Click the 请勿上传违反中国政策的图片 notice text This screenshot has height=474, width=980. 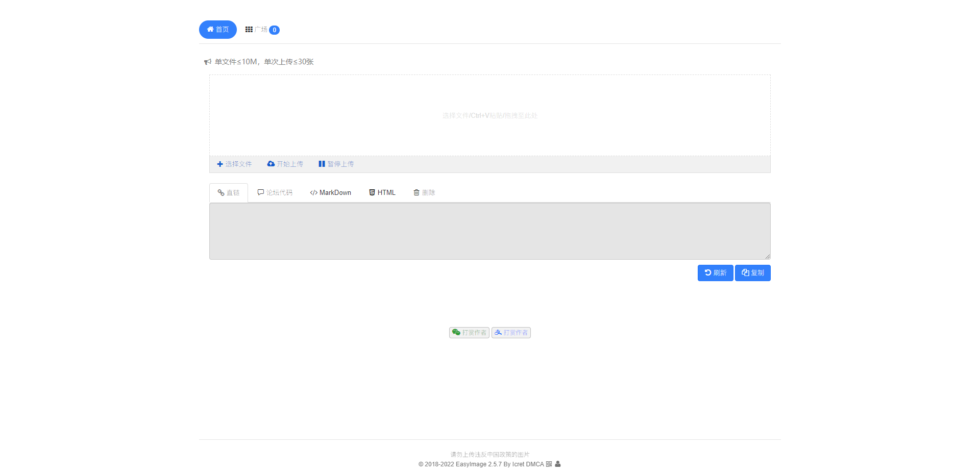pyautogui.click(x=490, y=455)
